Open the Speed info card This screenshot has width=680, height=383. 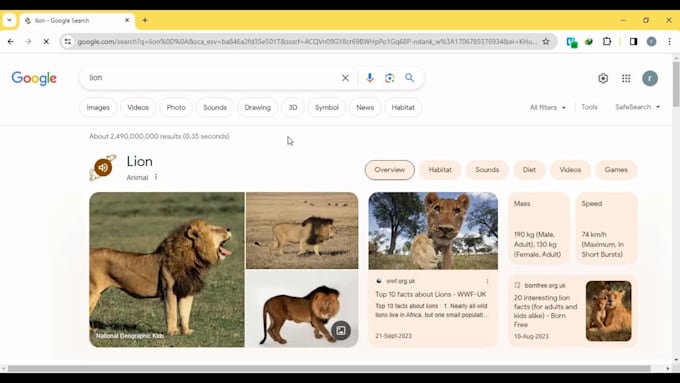point(606,229)
